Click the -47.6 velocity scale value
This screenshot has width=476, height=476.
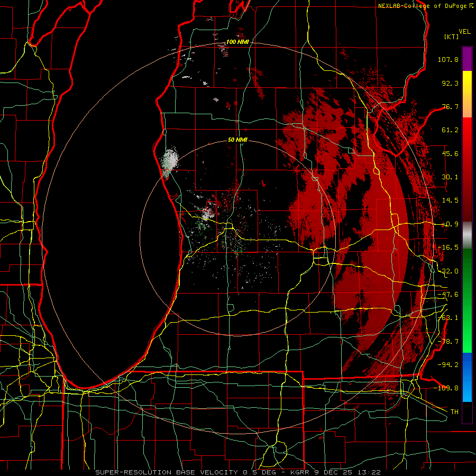pos(448,295)
